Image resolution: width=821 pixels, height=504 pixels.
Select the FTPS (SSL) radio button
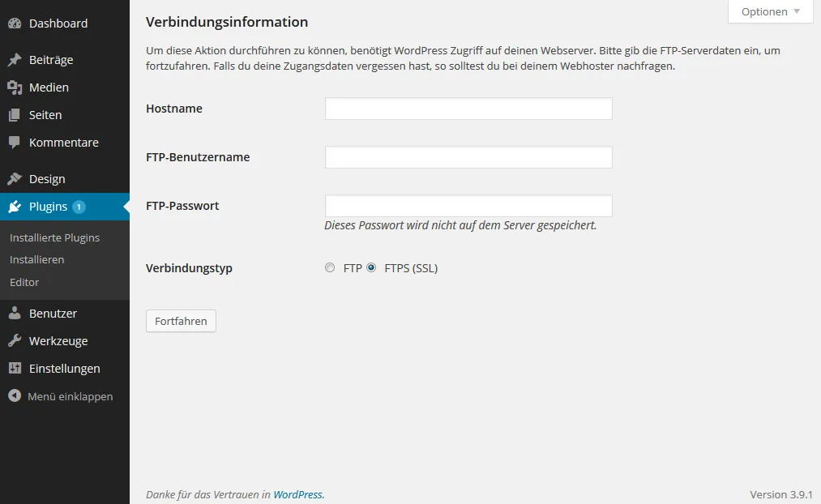click(371, 268)
